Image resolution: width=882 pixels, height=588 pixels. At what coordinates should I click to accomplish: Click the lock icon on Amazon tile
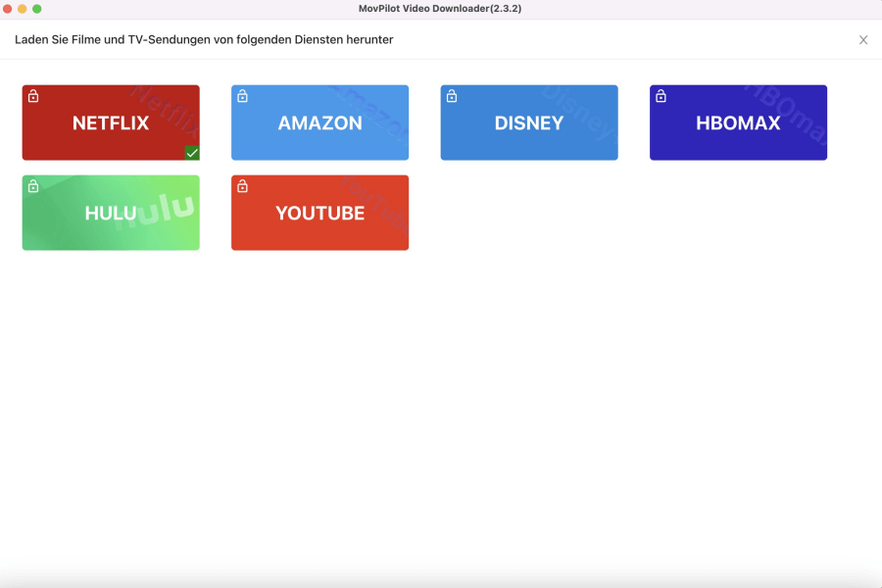click(x=242, y=96)
